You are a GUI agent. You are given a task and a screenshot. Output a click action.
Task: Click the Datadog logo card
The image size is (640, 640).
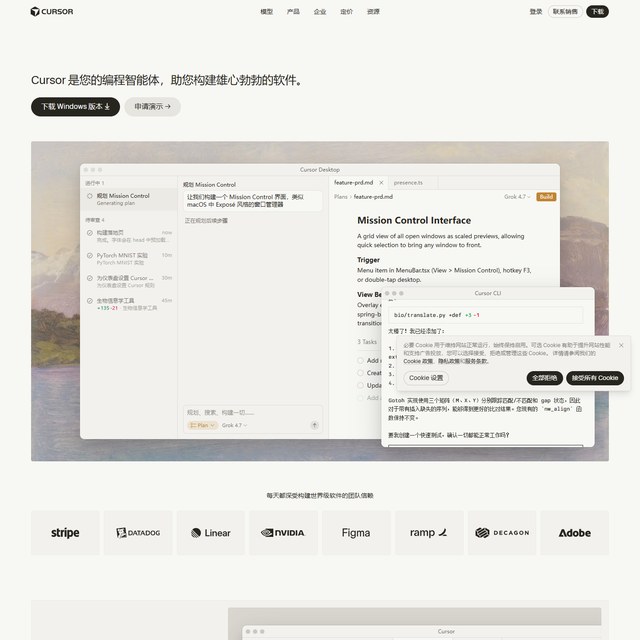138,533
